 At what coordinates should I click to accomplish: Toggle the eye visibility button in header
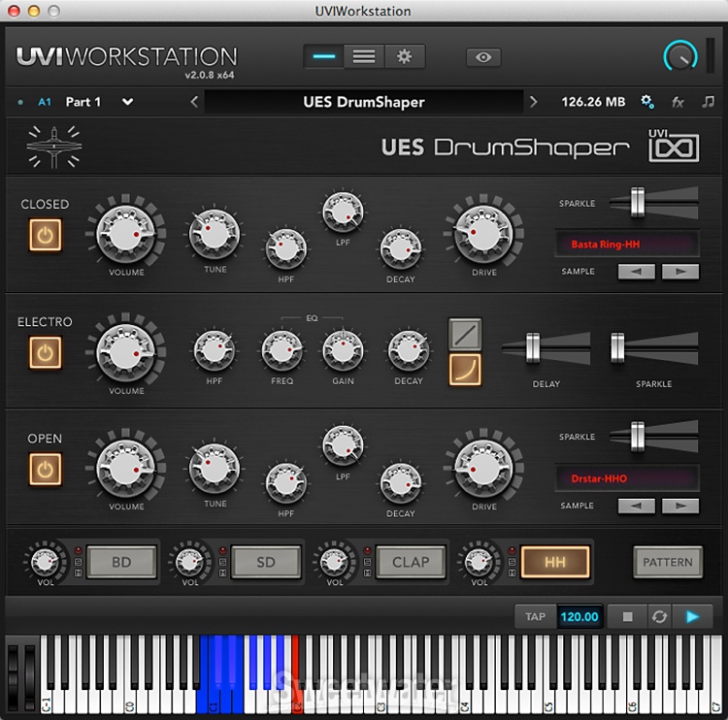(x=483, y=57)
